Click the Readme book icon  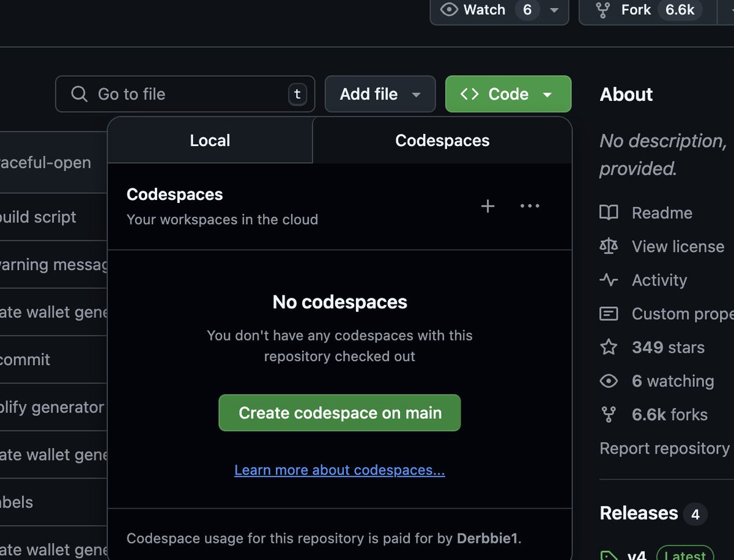(x=609, y=213)
